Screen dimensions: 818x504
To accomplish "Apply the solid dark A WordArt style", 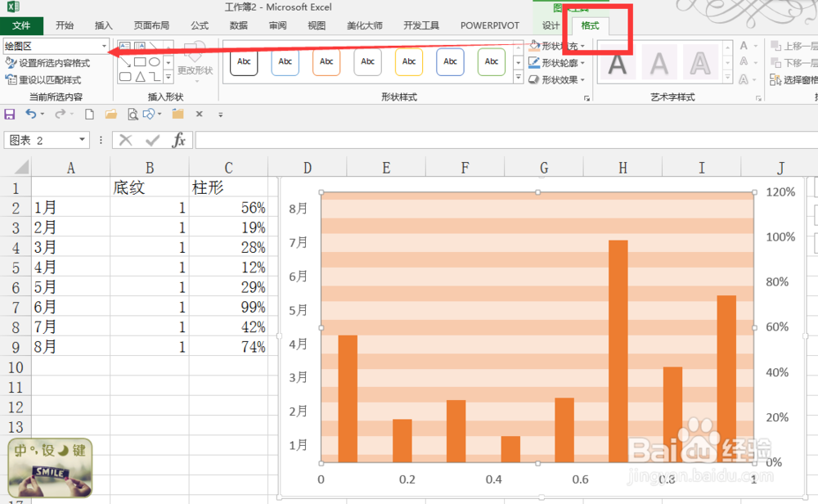I will 618,64.
